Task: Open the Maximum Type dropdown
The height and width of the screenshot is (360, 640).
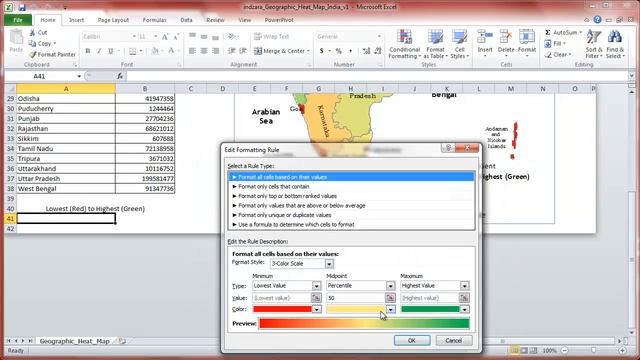Action: [x=464, y=286]
